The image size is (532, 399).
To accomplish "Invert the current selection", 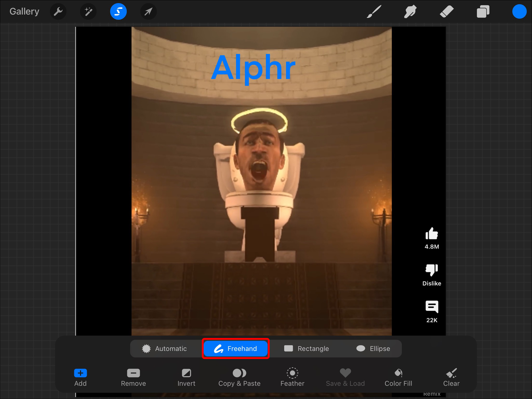I will 186,377.
